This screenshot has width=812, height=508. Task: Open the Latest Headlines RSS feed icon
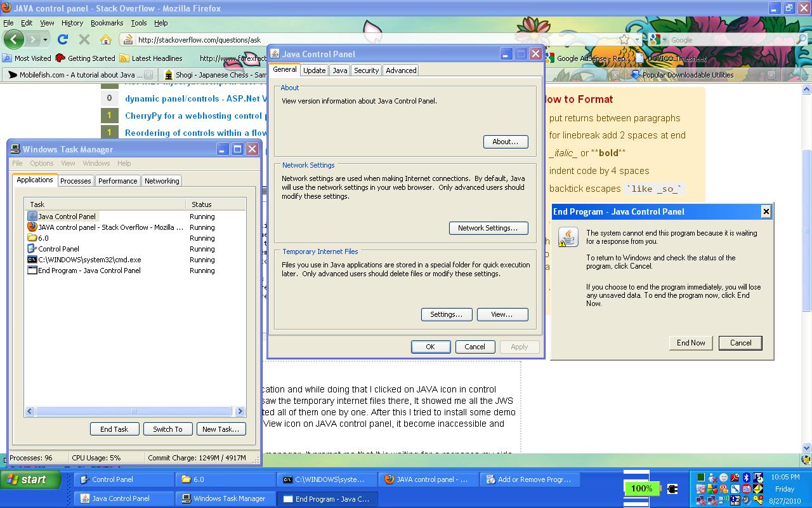[x=124, y=58]
